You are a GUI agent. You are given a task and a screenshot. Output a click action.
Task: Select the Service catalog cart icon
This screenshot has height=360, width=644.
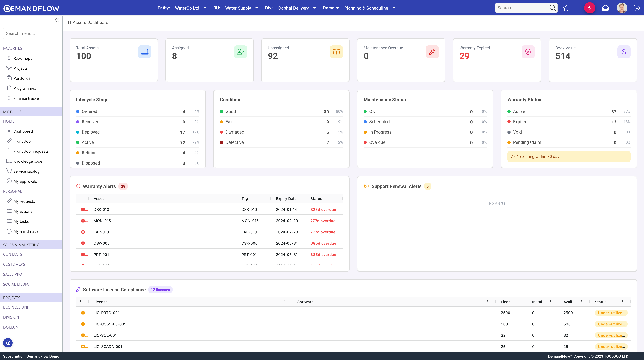pyautogui.click(x=9, y=171)
